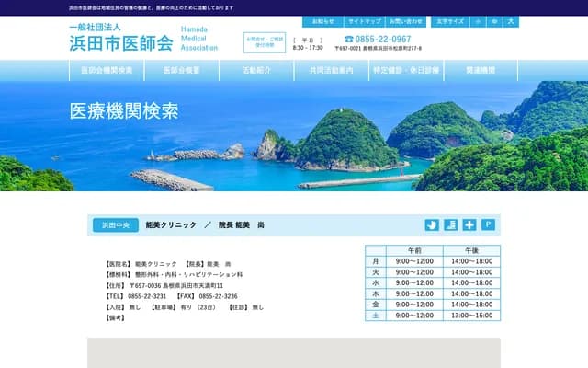The image size is (588, 368).
Task: Click the internal medicine cross icon
Action: click(x=469, y=224)
